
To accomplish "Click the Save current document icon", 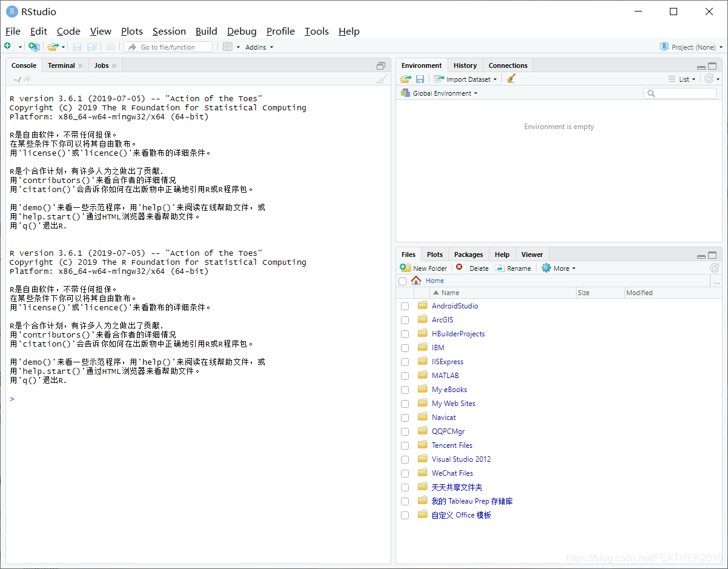I will click(77, 47).
